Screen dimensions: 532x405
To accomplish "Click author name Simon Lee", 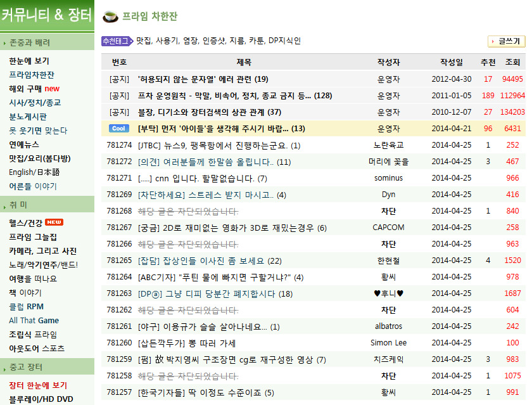I will pos(388,343).
